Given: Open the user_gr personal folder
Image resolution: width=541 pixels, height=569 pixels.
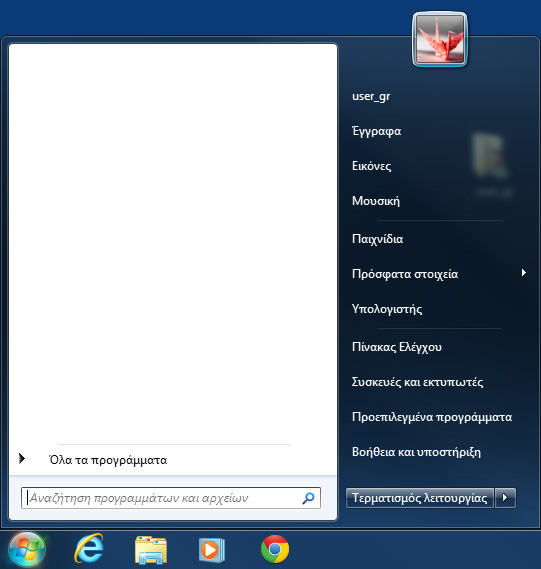Looking at the screenshot, I should tap(371, 97).
